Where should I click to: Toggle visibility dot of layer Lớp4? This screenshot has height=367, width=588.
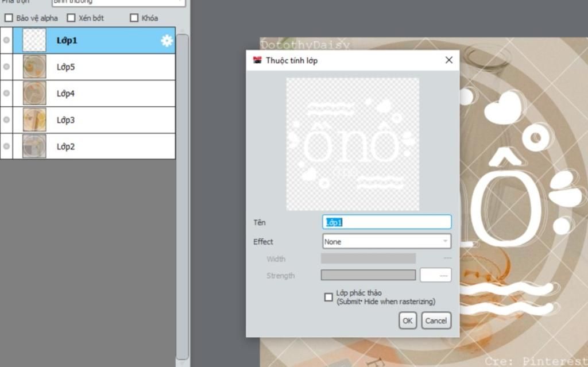[6, 93]
